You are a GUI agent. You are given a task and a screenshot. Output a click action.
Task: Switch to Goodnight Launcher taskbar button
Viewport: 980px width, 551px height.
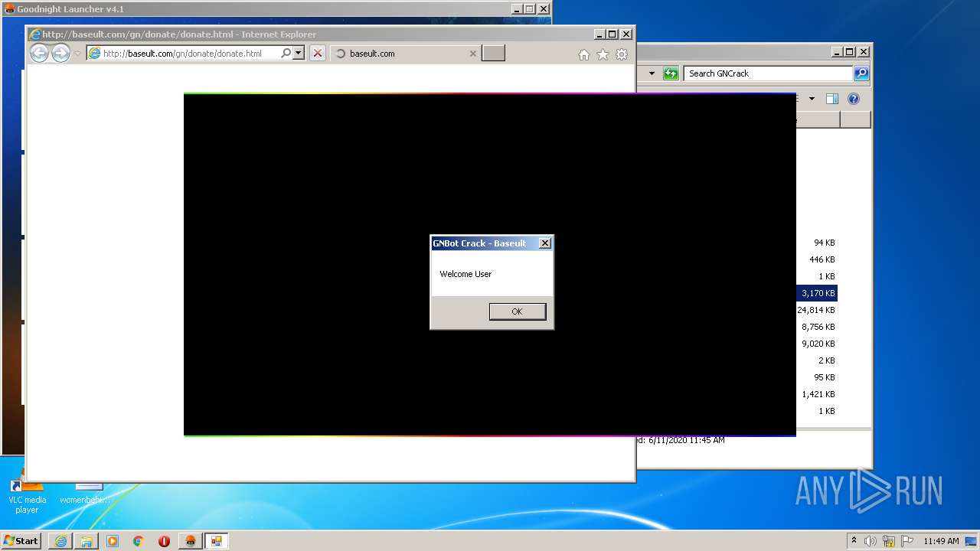190,541
